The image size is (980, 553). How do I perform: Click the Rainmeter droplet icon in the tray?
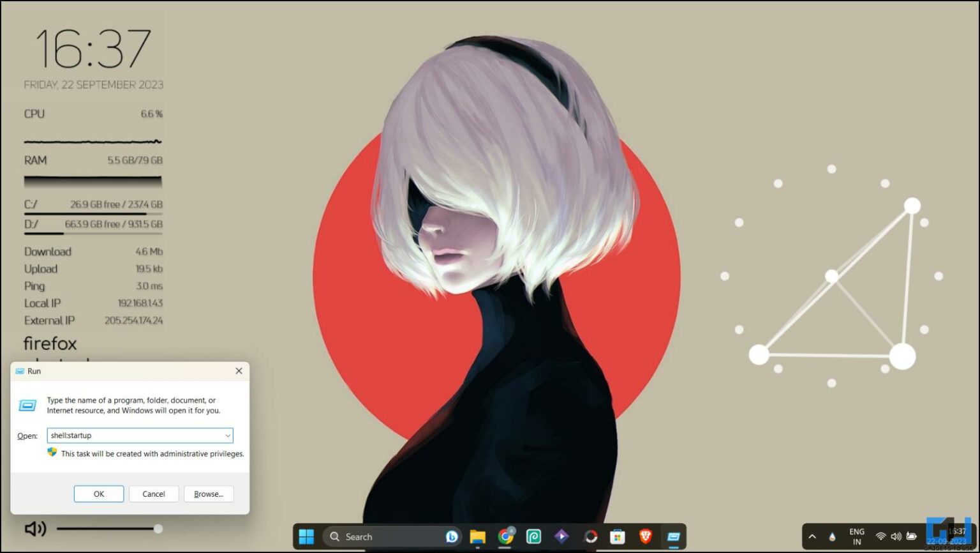tap(832, 537)
